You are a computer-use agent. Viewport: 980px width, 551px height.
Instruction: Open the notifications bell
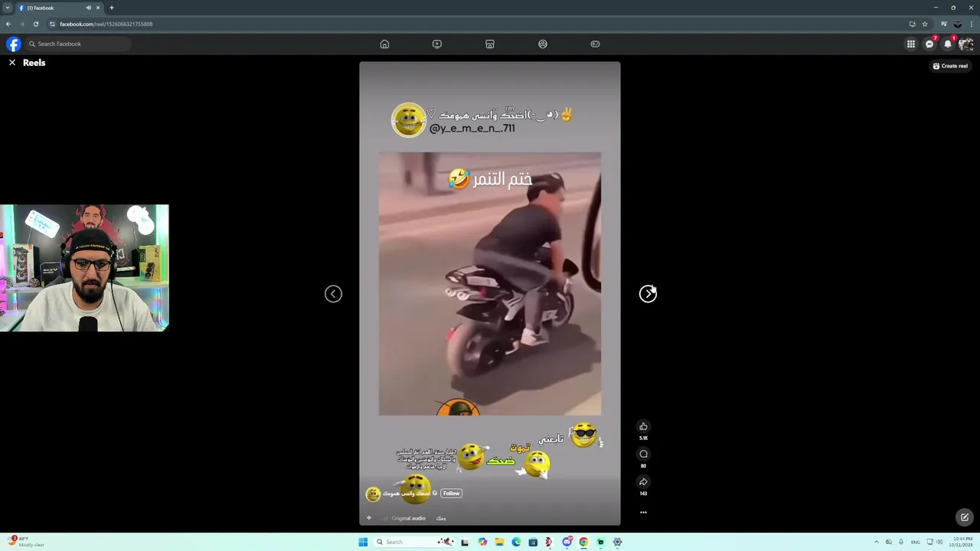[948, 44]
